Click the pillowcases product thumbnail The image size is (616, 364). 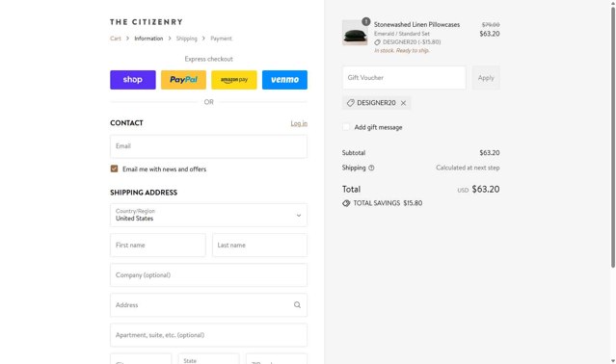pos(355,33)
